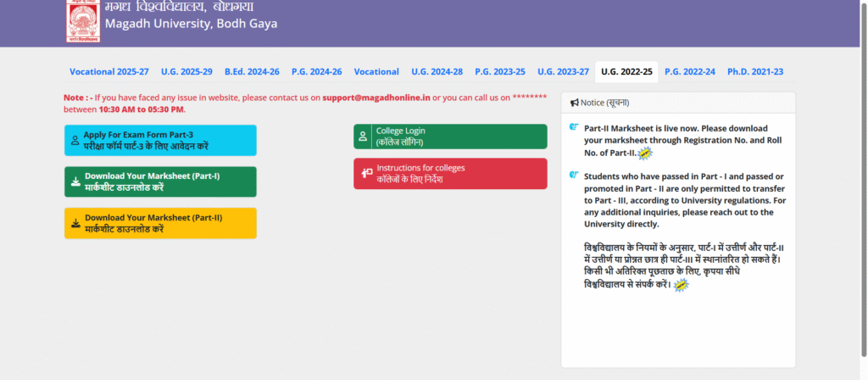View Instructions for colleges
This screenshot has height=380, width=868.
click(450, 173)
